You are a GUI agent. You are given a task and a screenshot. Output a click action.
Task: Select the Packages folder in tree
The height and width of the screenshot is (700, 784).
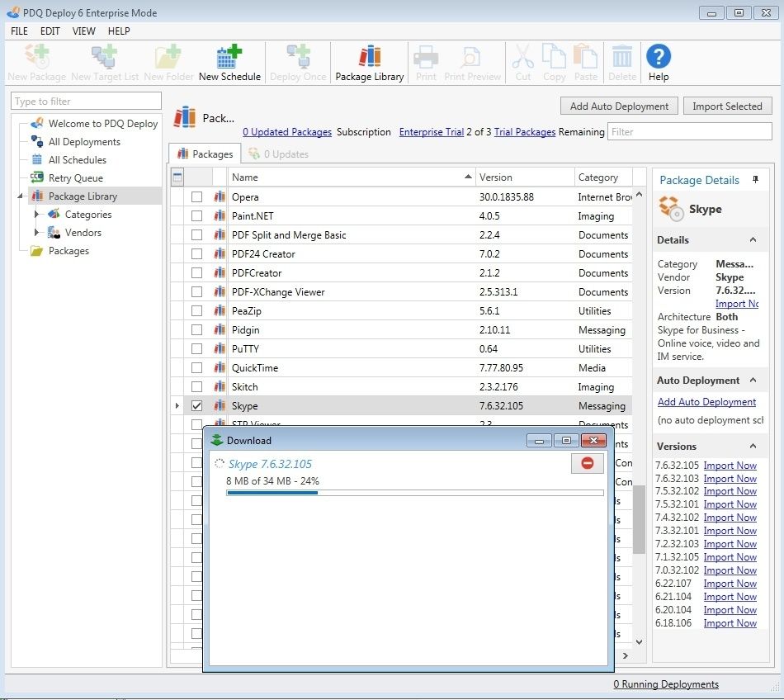pyautogui.click(x=68, y=250)
